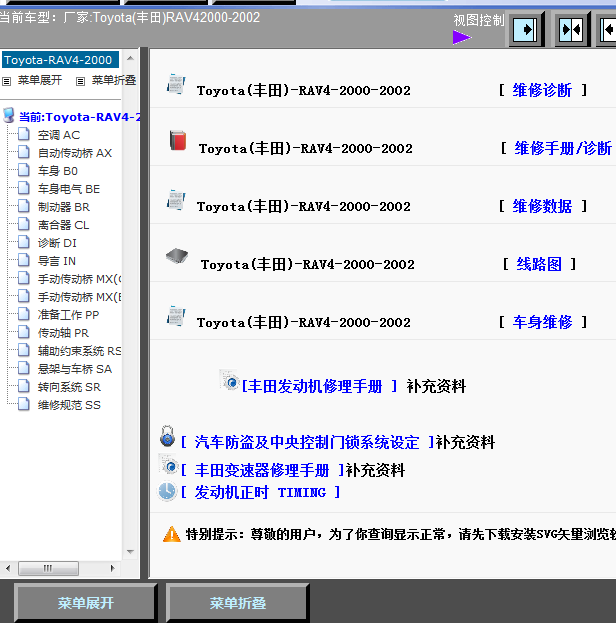Image resolution: width=616 pixels, height=623 pixels.
Task: Click the icon beside 丰田发动机修理手册
Action: [x=229, y=380]
